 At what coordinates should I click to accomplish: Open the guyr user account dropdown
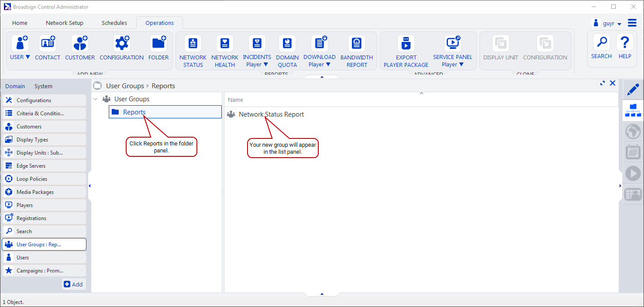pos(606,23)
